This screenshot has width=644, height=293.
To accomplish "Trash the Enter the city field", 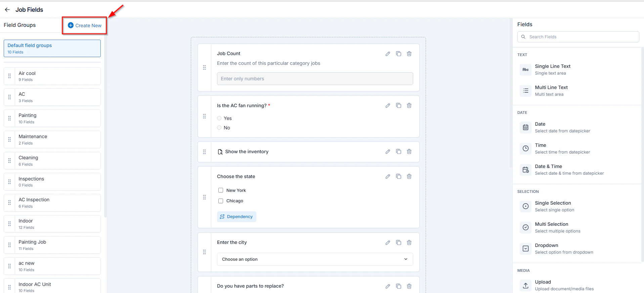I will click(x=409, y=243).
